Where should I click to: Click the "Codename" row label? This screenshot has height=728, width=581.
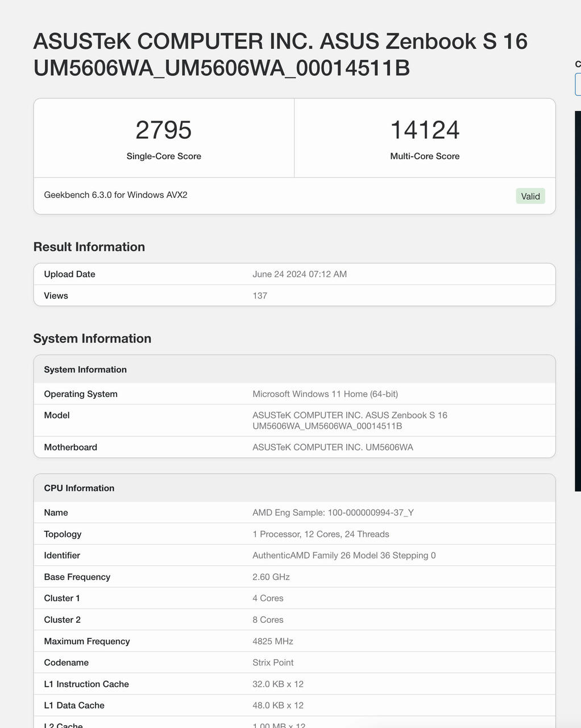point(67,663)
